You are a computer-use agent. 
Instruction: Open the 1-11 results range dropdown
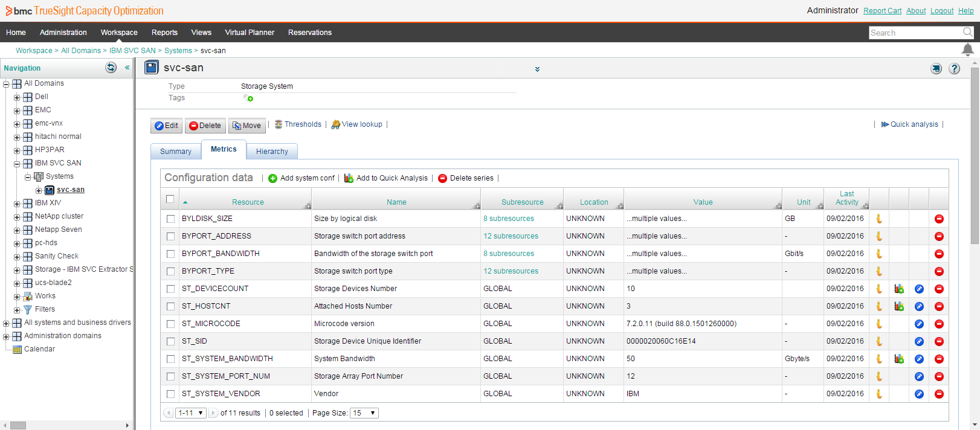(191, 413)
